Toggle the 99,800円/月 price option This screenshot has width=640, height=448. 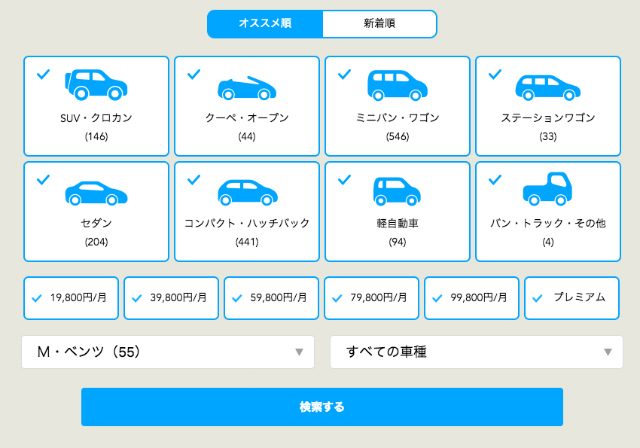[471, 298]
